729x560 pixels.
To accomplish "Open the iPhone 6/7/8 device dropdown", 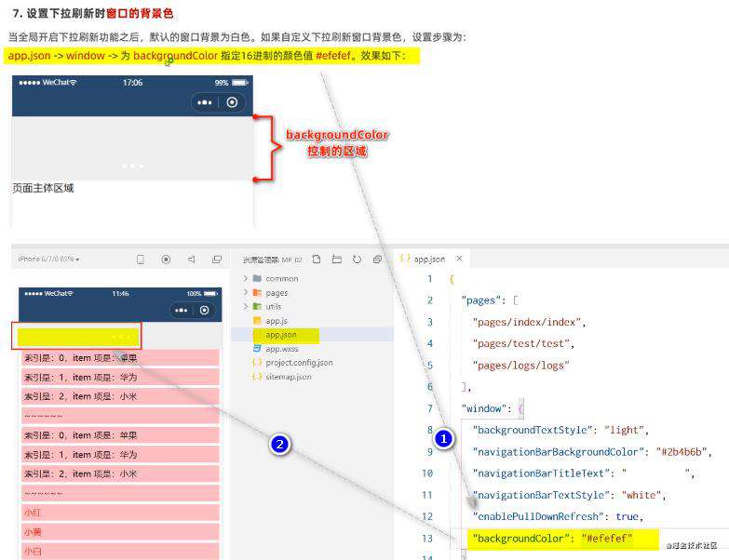I will pos(48,260).
